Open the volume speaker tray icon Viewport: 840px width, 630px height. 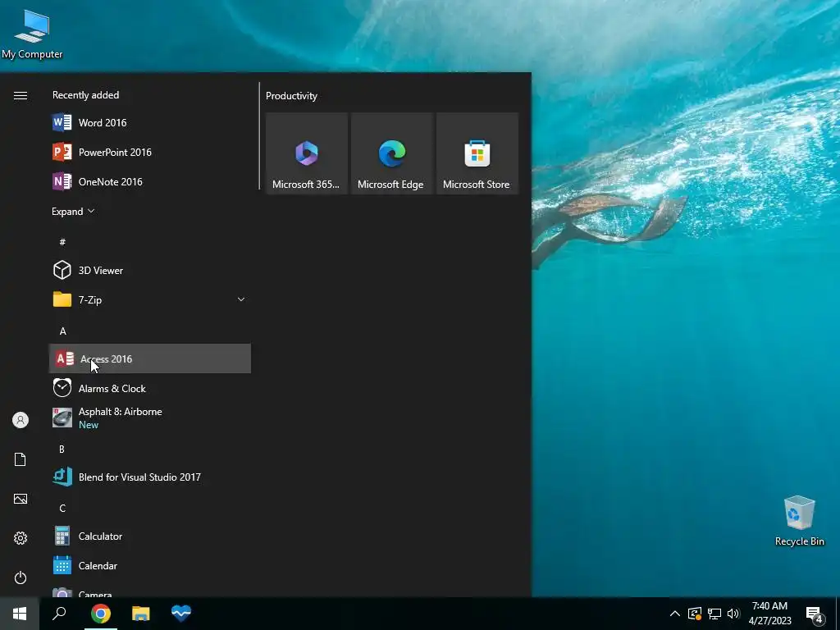click(733, 614)
